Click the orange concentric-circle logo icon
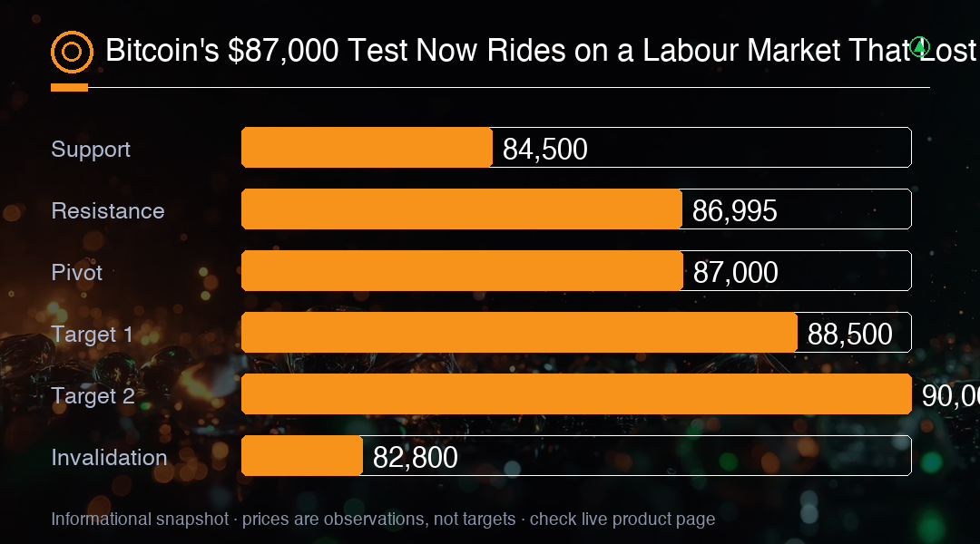The image size is (980, 544). pos(72,52)
